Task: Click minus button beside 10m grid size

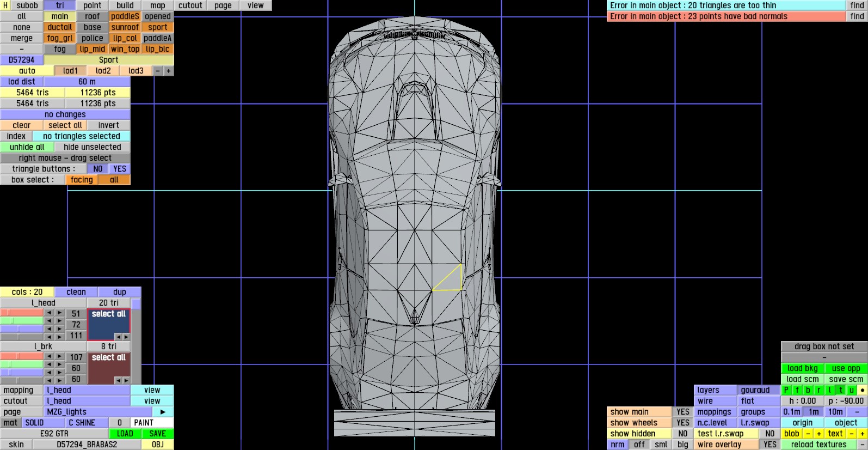Action: click(x=857, y=412)
